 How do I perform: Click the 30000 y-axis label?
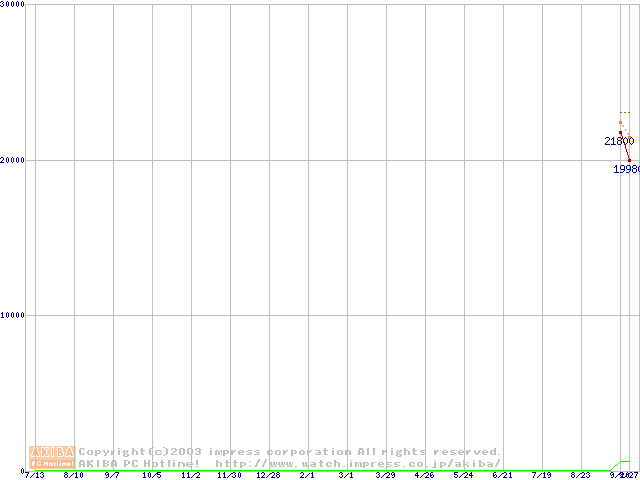[x=13, y=5]
